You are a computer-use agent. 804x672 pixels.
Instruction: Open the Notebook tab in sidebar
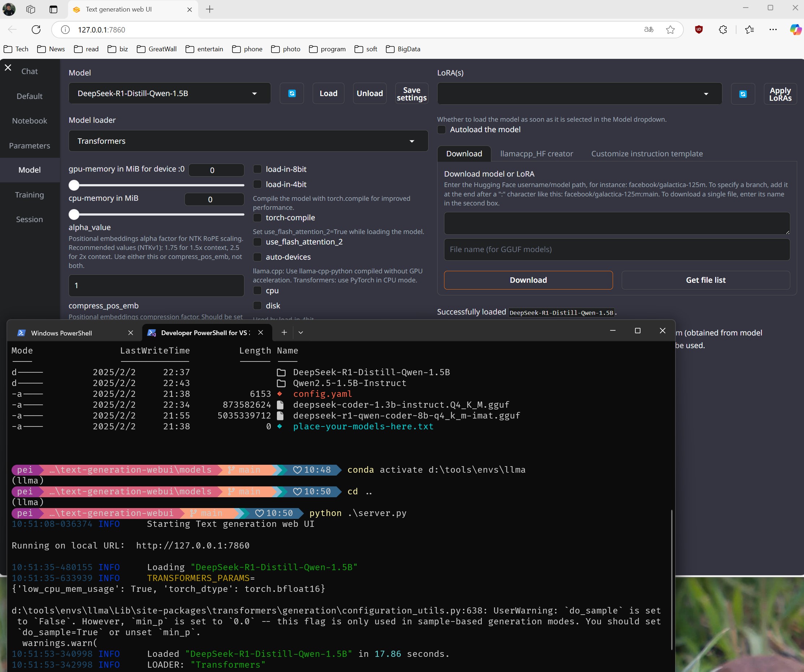[30, 121]
